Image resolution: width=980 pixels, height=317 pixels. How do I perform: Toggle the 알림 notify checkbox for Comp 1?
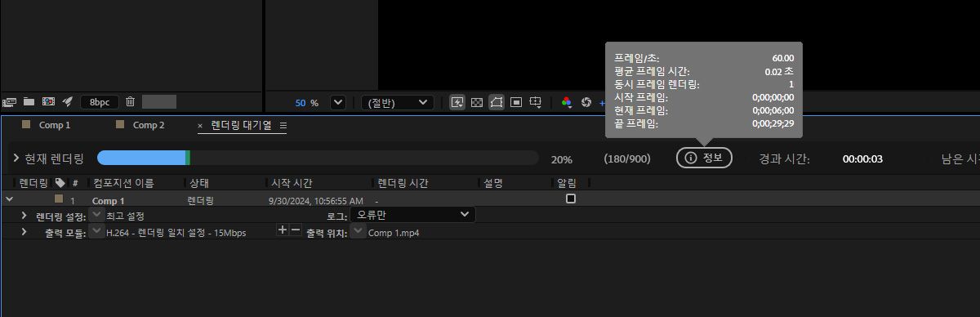point(571,199)
